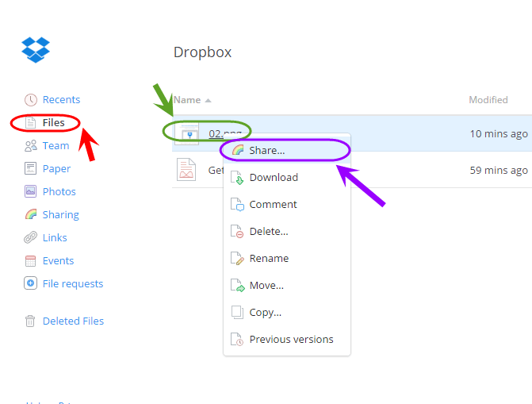Click the Recents clock icon
Image resolution: width=532 pixels, height=404 pixels.
(x=31, y=100)
